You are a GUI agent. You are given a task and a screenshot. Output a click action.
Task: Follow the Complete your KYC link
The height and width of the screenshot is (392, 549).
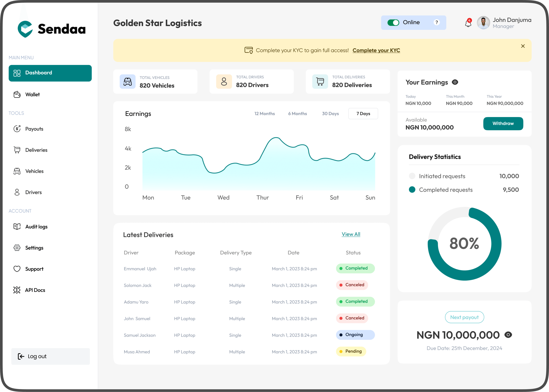tap(376, 50)
